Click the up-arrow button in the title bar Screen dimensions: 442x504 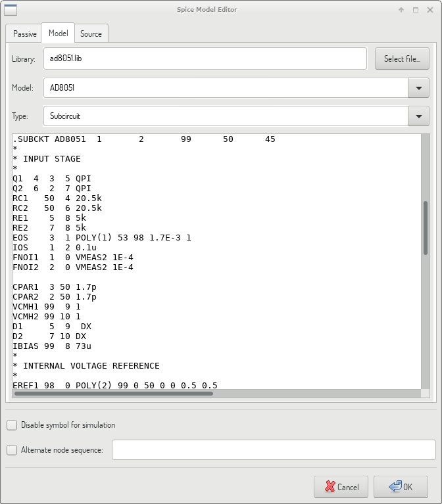coord(401,10)
